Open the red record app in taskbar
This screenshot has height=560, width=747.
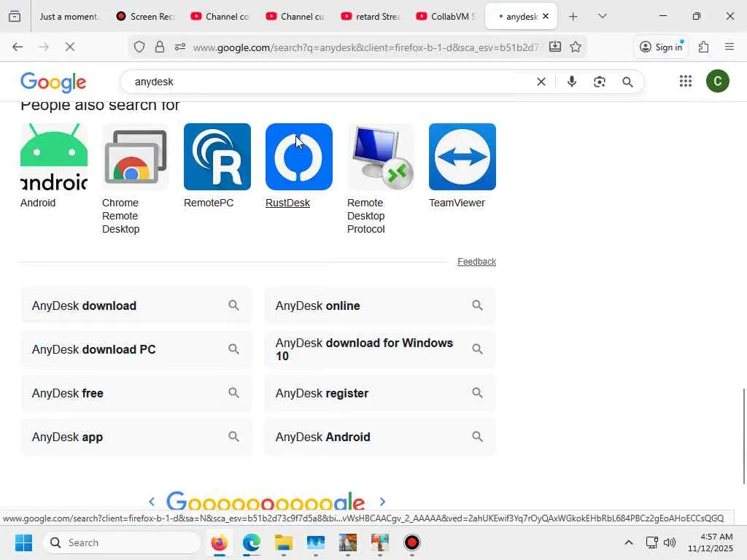(412, 542)
